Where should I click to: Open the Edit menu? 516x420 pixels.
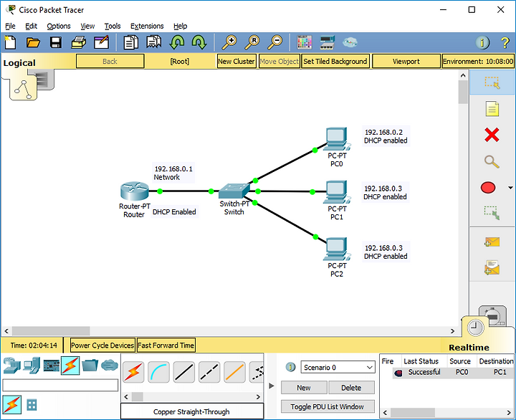[32, 26]
